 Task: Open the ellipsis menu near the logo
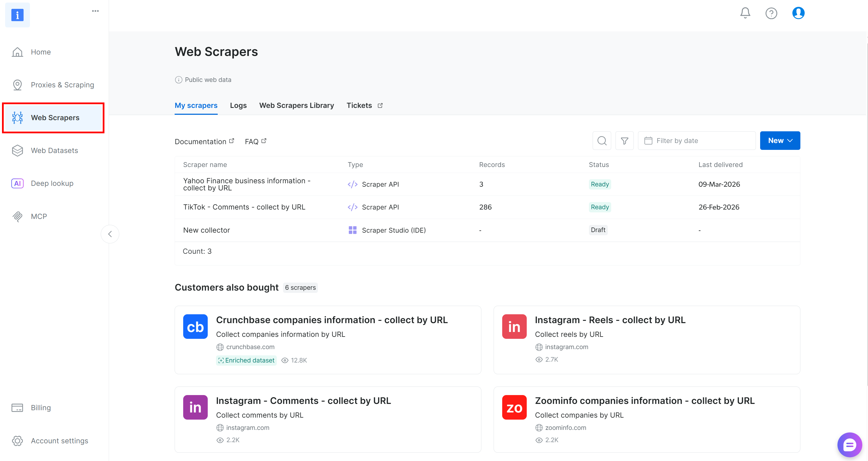(95, 11)
